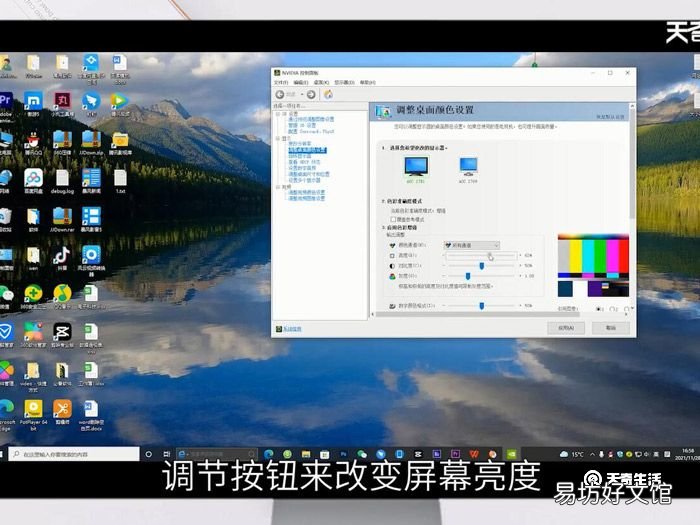Open the 桌面(K) menu
The height and width of the screenshot is (525, 700).
click(x=321, y=83)
